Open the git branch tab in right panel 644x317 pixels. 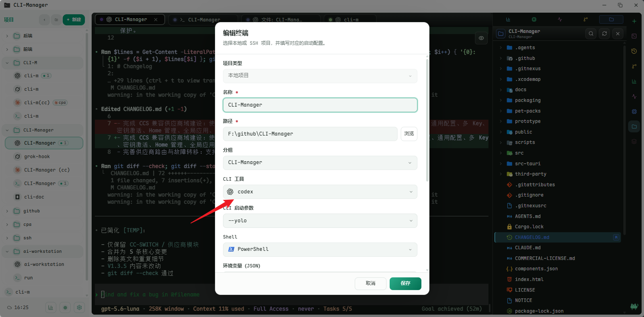pyautogui.click(x=586, y=19)
